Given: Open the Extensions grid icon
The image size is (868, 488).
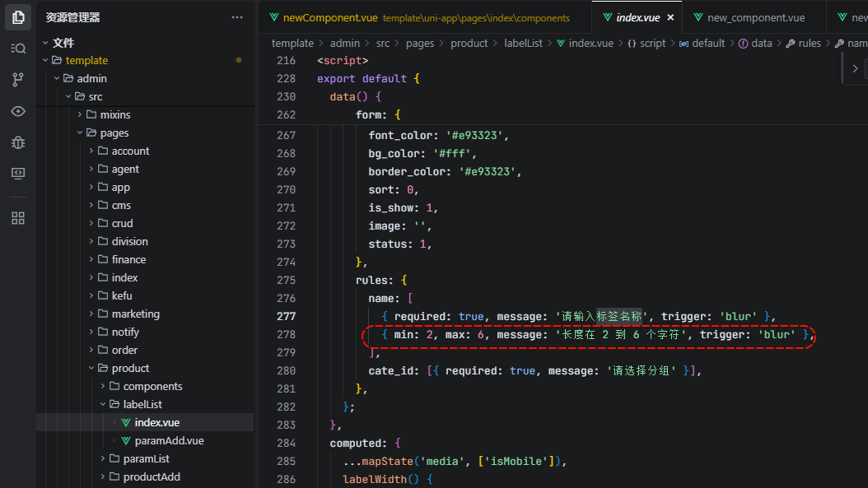Looking at the screenshot, I should [x=18, y=218].
